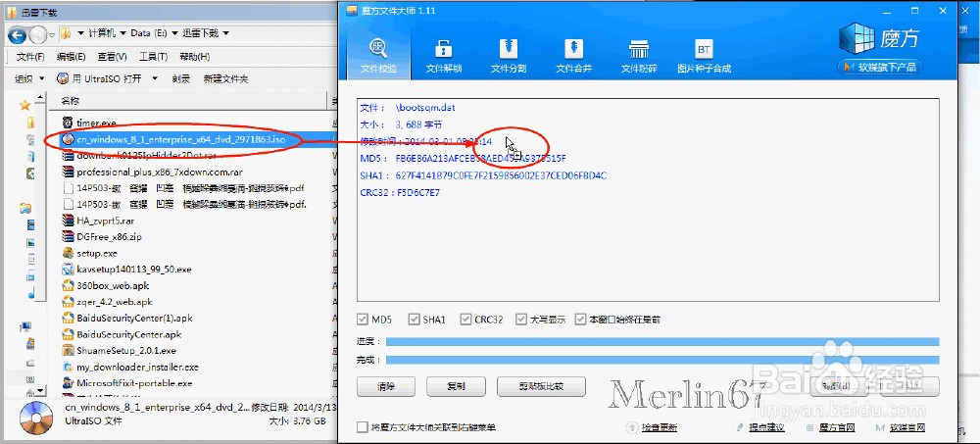Select MicrosoftFixit-portable.exe icon

coord(69,382)
